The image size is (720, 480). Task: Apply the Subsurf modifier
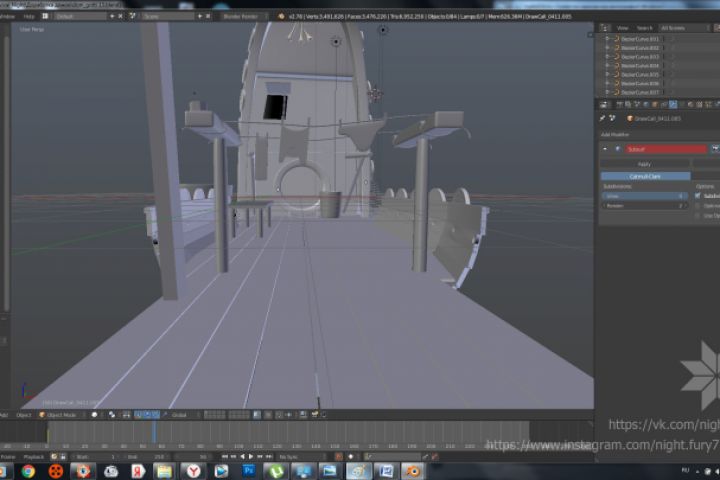point(644,164)
